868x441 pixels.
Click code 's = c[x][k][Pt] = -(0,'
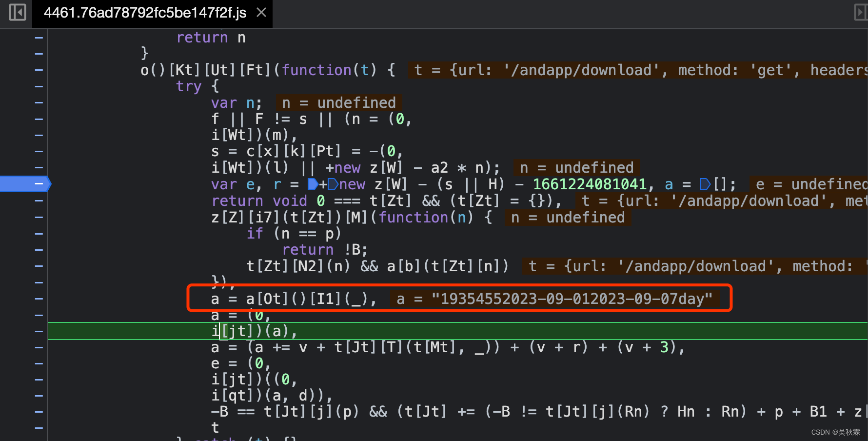(307, 152)
